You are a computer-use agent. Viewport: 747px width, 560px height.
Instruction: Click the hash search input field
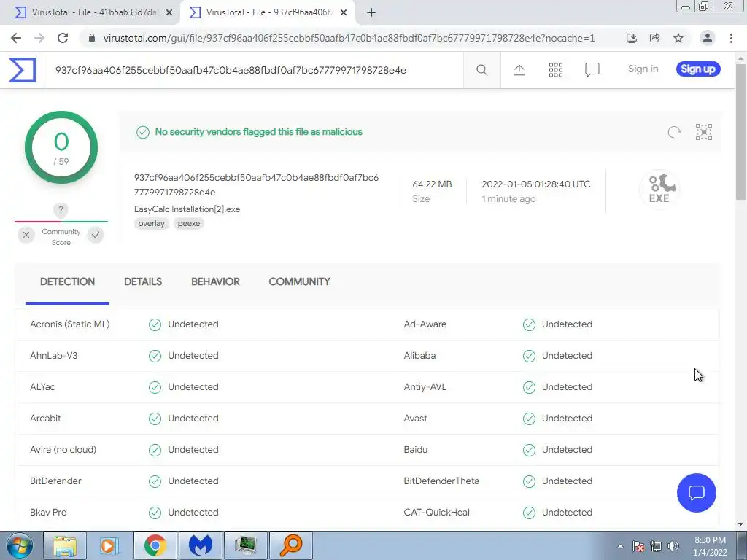pos(253,71)
